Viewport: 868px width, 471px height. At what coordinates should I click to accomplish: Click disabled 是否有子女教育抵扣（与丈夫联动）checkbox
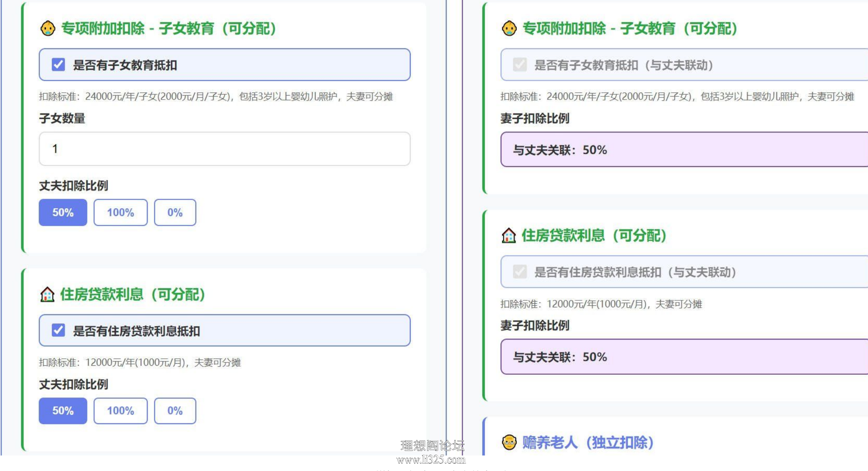coord(520,64)
